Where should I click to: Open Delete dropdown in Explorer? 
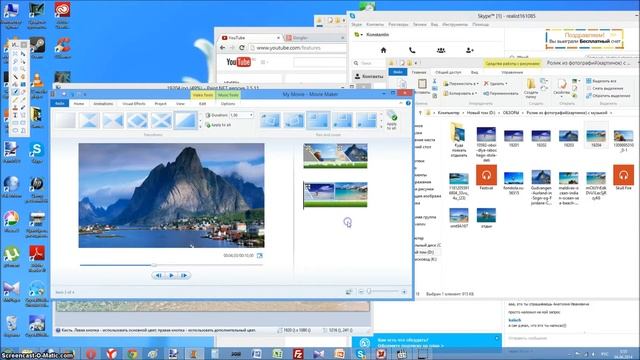(x=496, y=84)
